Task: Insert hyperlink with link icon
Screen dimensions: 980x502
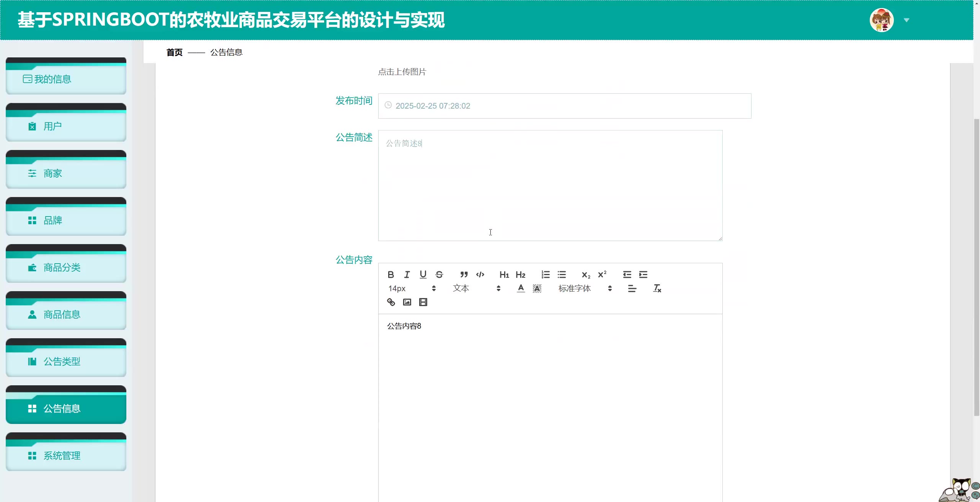Action: click(391, 302)
